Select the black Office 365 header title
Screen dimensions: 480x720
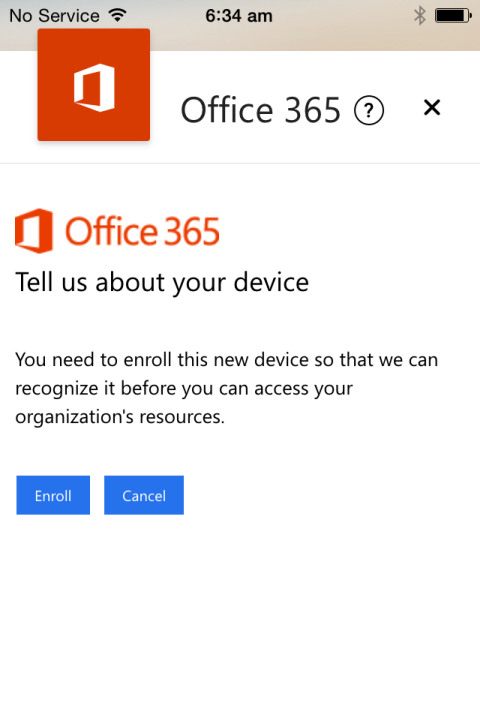[260, 110]
